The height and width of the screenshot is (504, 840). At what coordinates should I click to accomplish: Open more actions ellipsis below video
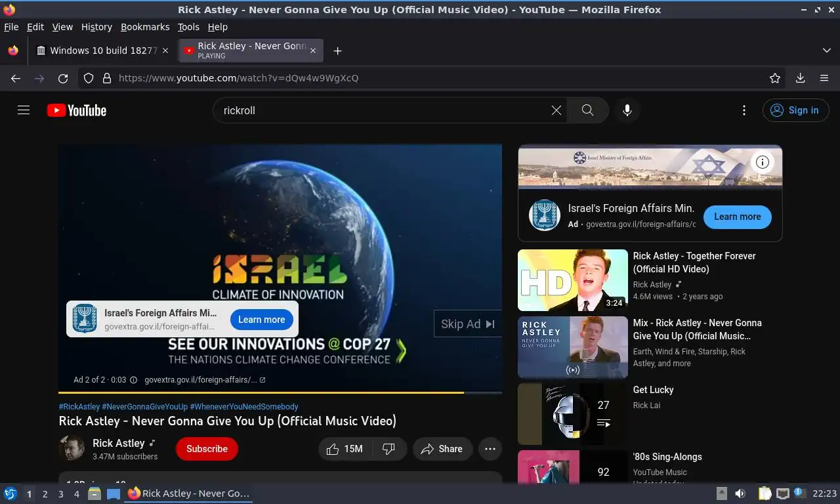pyautogui.click(x=490, y=449)
